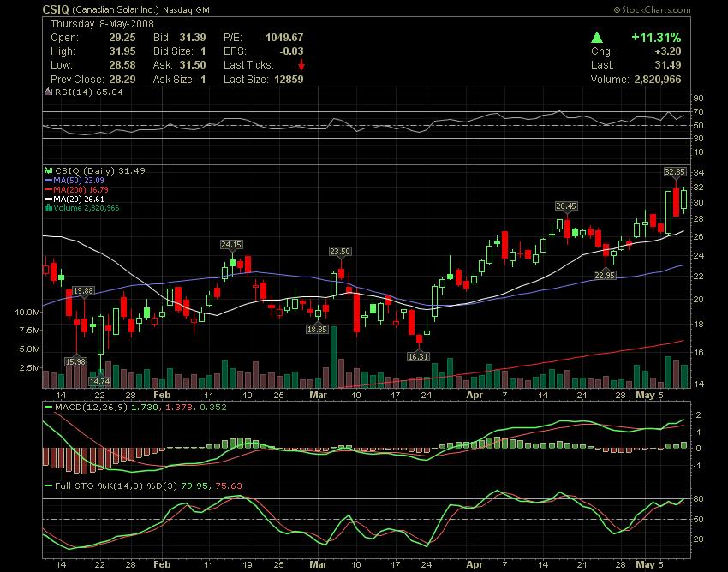This screenshot has height=572, width=728.
Task: Click the percent change +11.31%
Action: pos(656,38)
